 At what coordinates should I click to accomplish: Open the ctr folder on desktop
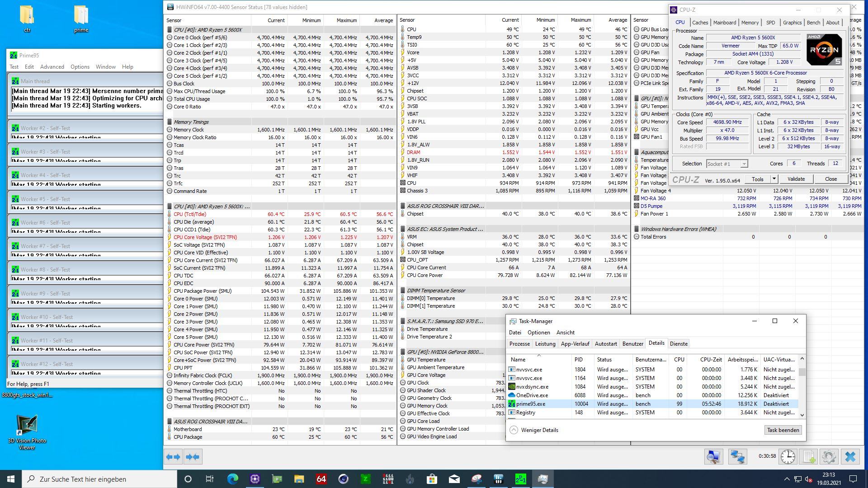(x=27, y=19)
